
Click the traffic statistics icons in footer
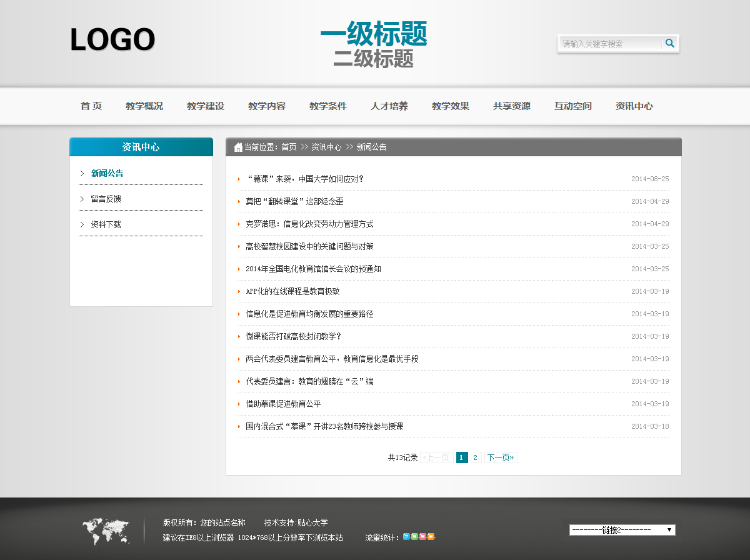pyautogui.click(x=419, y=537)
